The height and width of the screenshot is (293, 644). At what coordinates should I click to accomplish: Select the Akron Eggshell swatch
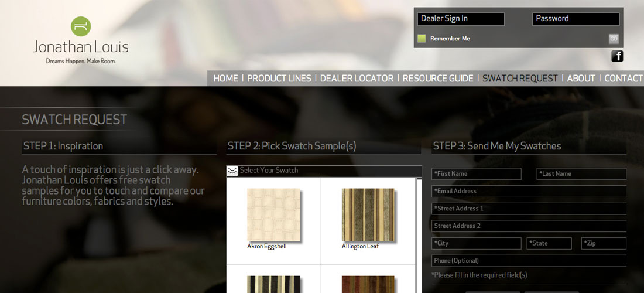[273, 214]
